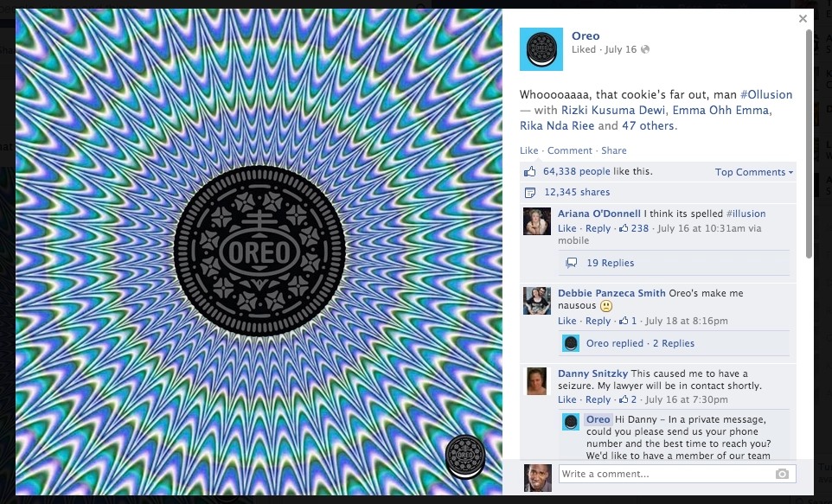Click the globe privacy icon beside July 16
This screenshot has width=832, height=504.
point(645,49)
